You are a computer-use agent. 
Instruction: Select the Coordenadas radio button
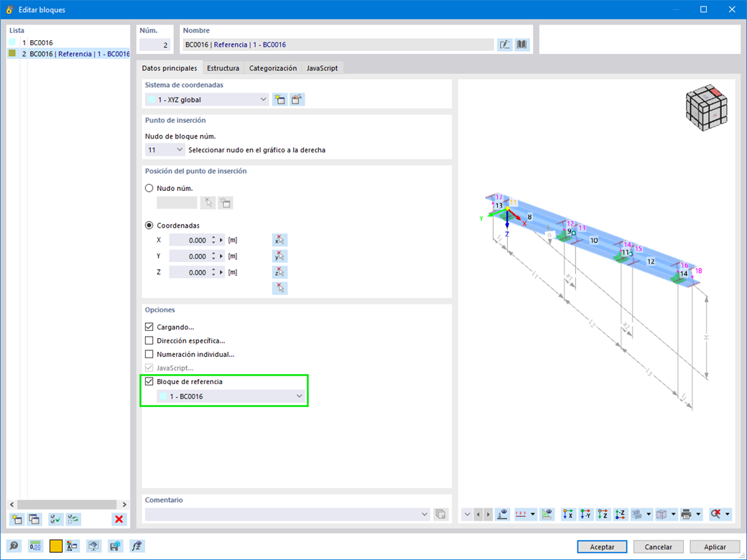[149, 225]
